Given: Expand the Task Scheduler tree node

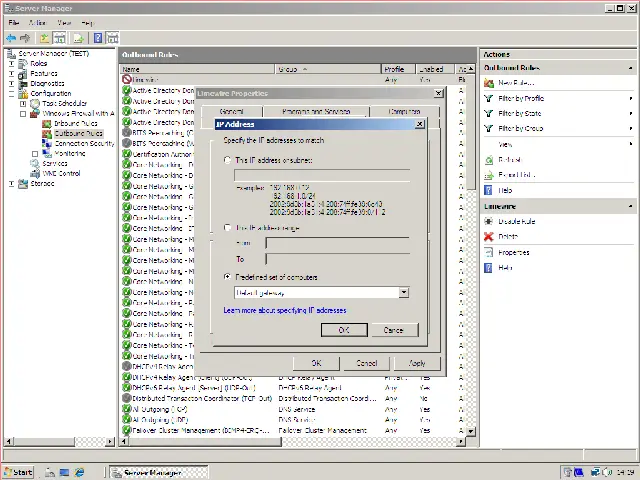Looking at the screenshot, I should point(23,104).
